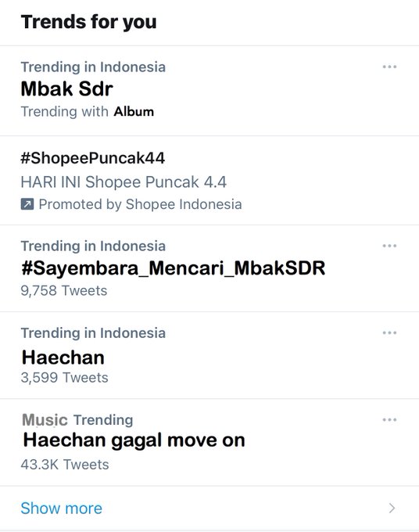Open more options for Haechan gagal move on

389,420
